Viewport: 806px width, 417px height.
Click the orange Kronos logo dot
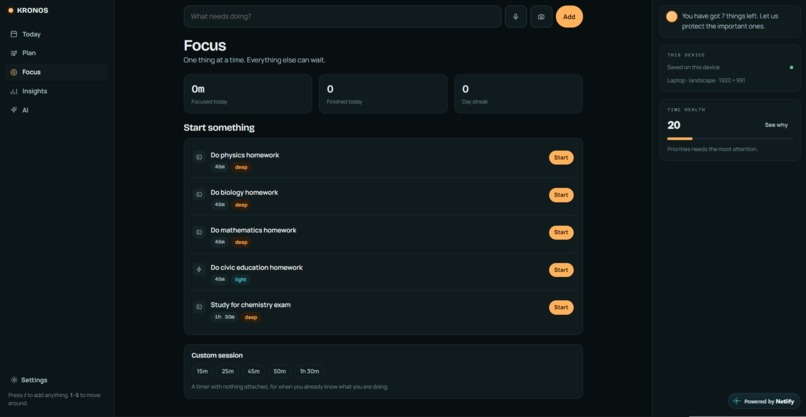[x=11, y=10]
